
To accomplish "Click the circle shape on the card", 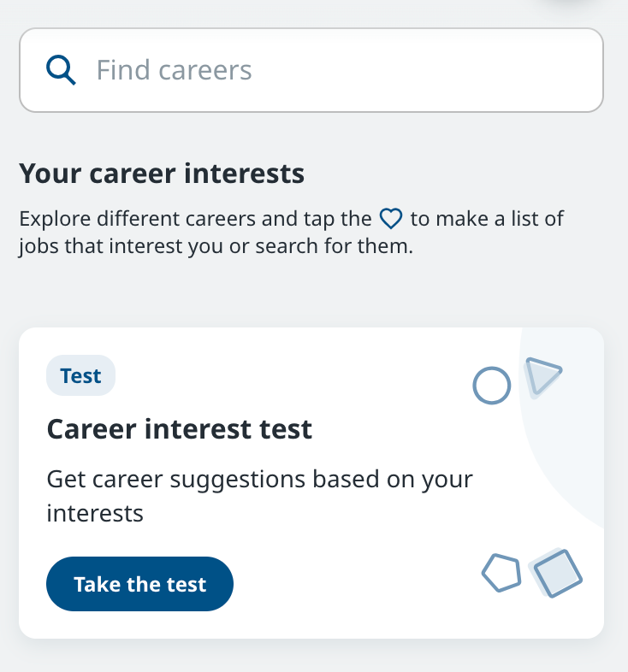I will tap(492, 386).
